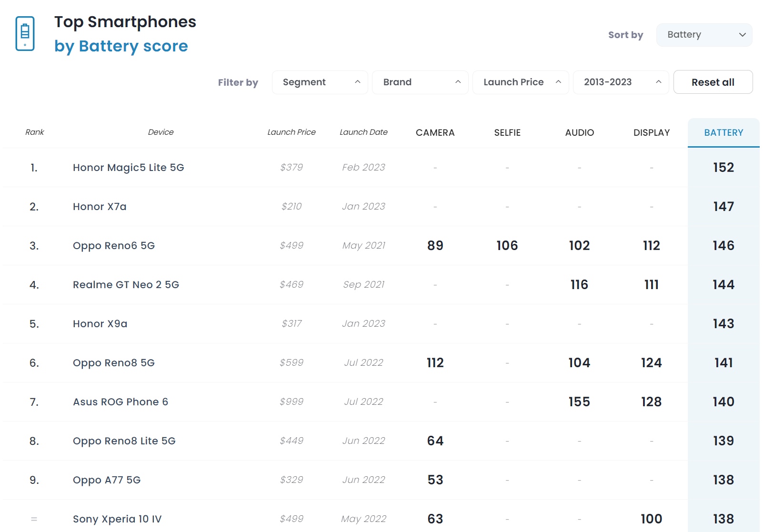Image resolution: width=764 pixels, height=532 pixels.
Task: Select the CAMERA column header
Action: pos(435,132)
